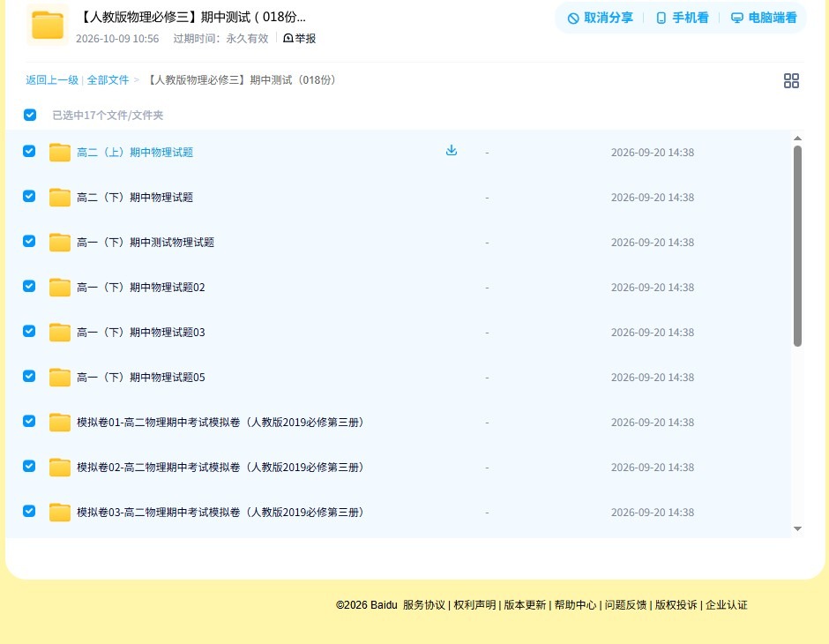Click scrollbar down arrow in file list
Viewport: 829px width, 644px height.
[x=797, y=528]
